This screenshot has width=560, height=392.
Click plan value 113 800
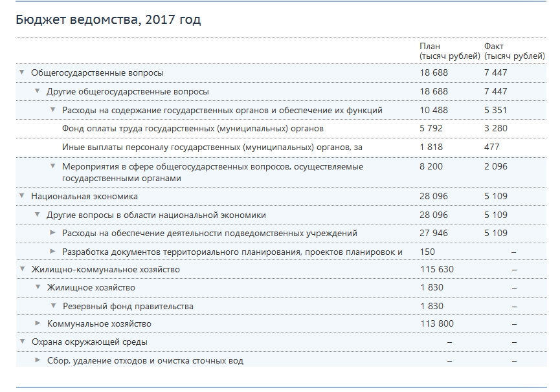click(437, 324)
